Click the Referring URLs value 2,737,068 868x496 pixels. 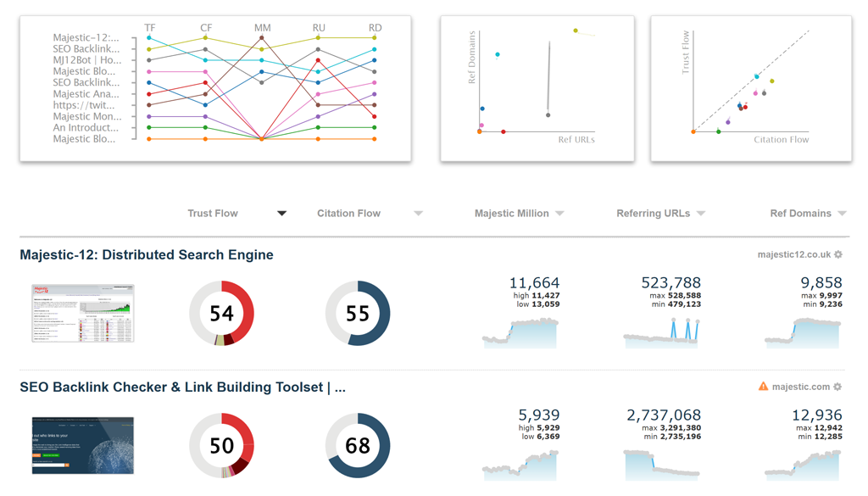point(664,415)
